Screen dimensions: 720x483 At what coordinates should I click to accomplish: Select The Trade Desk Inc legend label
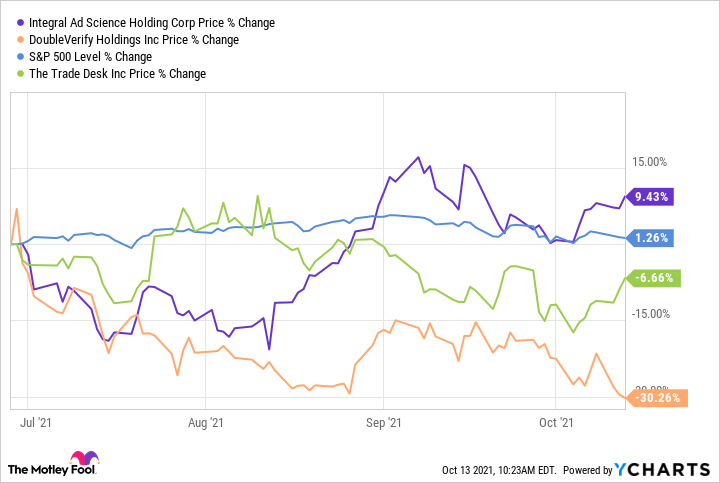[x=116, y=74]
